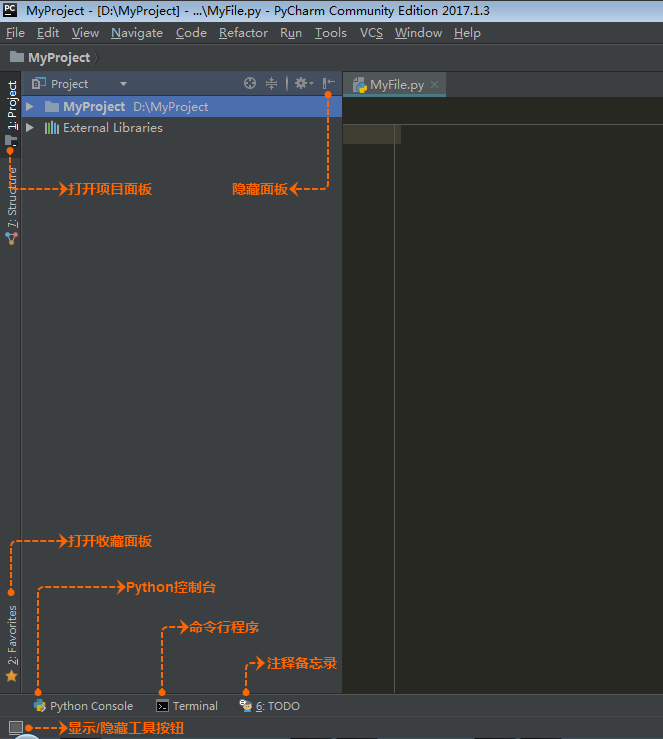Open the Project panel gear settings
Image resolution: width=663 pixels, height=739 pixels.
click(x=304, y=83)
